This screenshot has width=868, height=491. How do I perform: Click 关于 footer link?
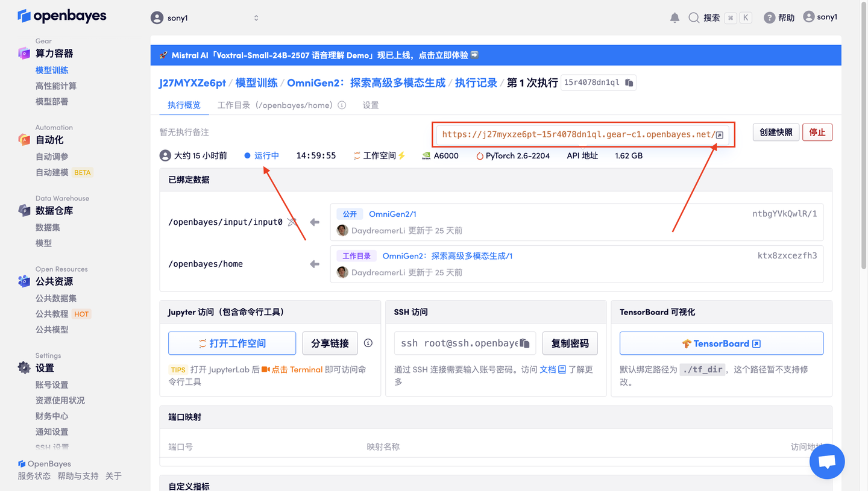pos(113,476)
